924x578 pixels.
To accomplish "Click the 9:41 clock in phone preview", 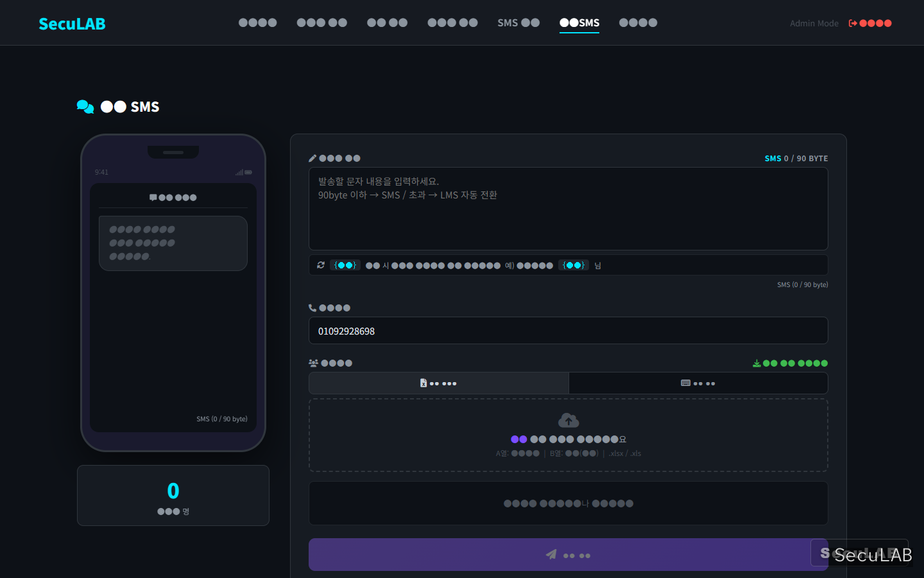I will (101, 172).
